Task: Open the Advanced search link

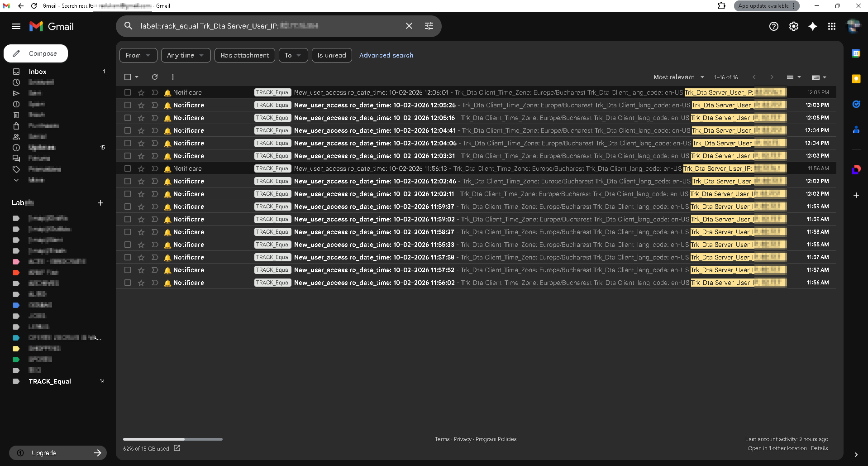Action: (386, 55)
